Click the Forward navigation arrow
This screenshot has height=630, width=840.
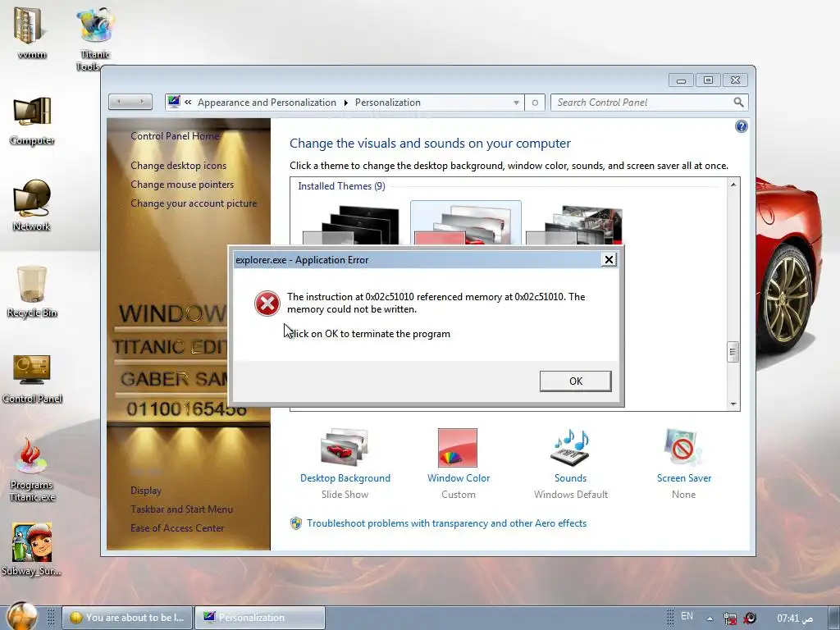click(142, 102)
